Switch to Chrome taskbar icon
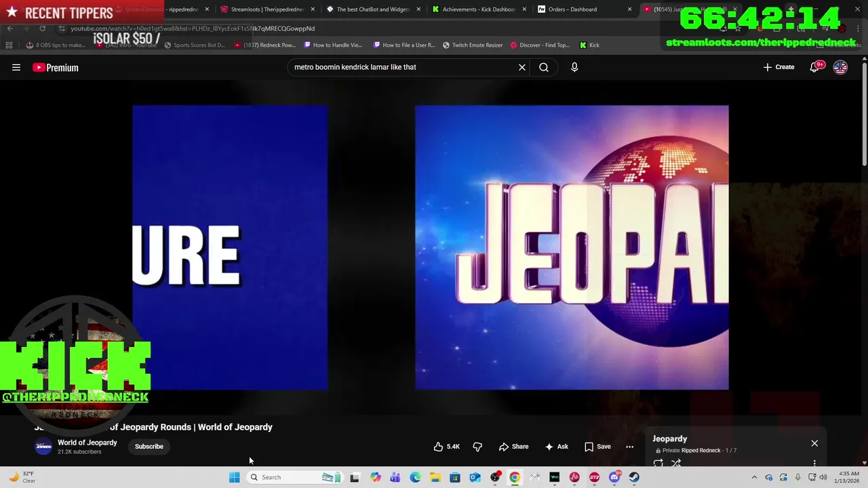The image size is (868, 488). tap(515, 477)
